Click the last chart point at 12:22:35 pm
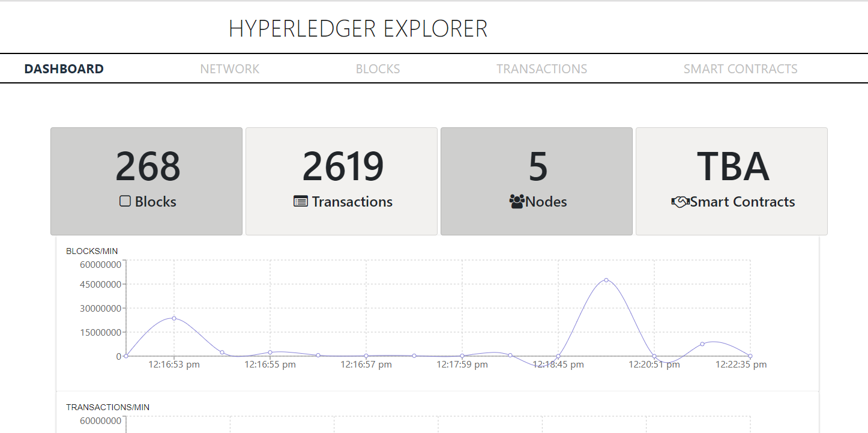This screenshot has width=868, height=433. (750, 356)
